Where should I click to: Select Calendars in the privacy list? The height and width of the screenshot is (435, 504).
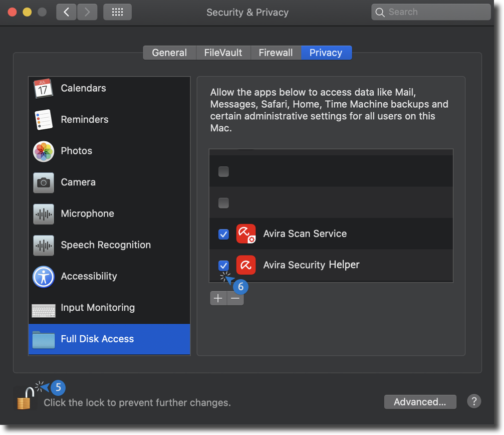pyautogui.click(x=109, y=88)
